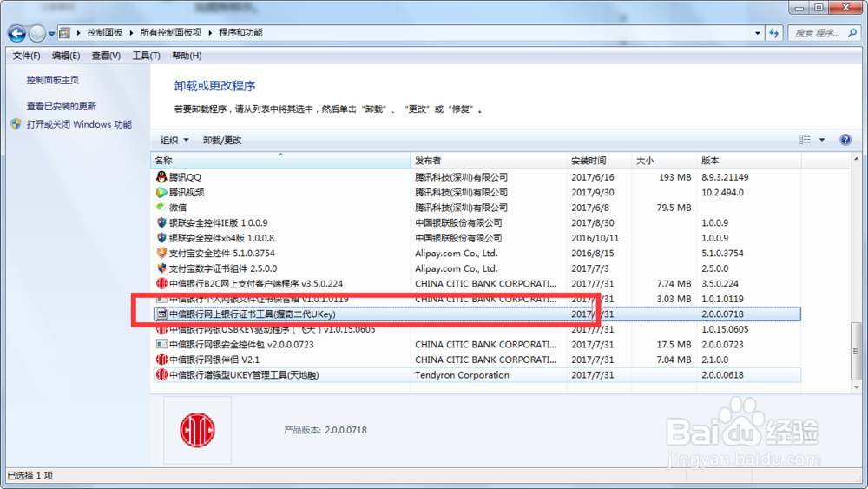Click the 中信银行B2C网上支付客户端 icon
868x489 pixels.
(x=161, y=283)
